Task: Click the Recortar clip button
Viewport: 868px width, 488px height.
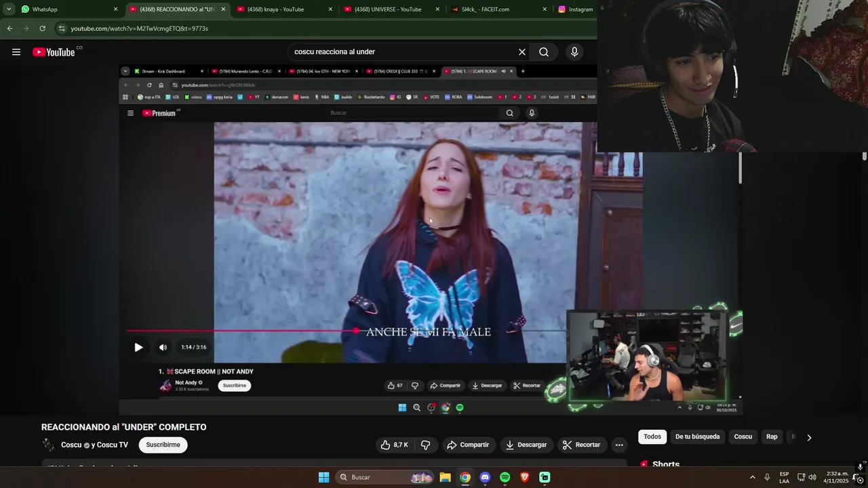Action: (582, 445)
